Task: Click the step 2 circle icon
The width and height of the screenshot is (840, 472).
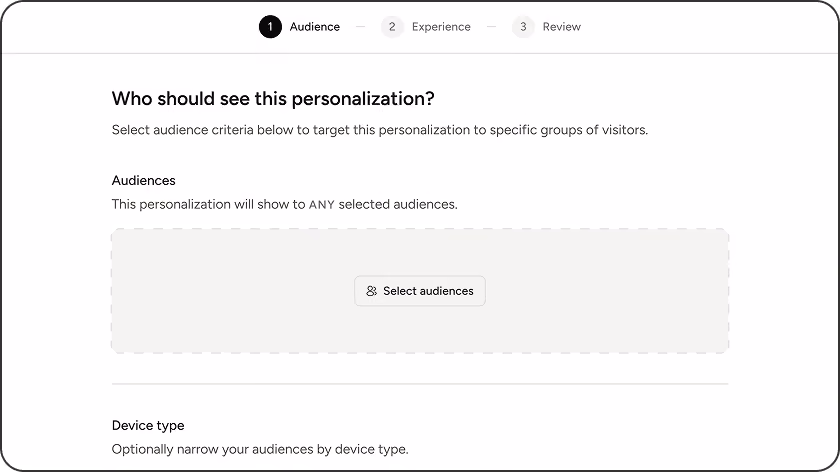Action: click(x=392, y=27)
